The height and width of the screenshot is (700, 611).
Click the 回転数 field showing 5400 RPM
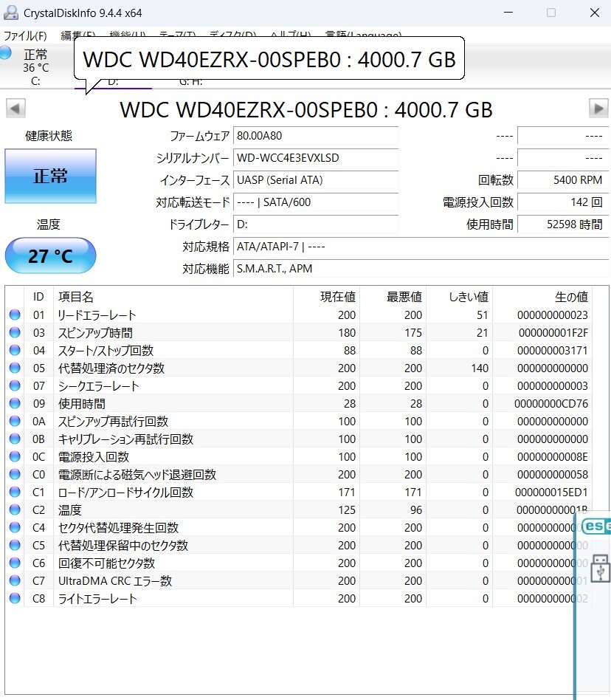(563, 180)
